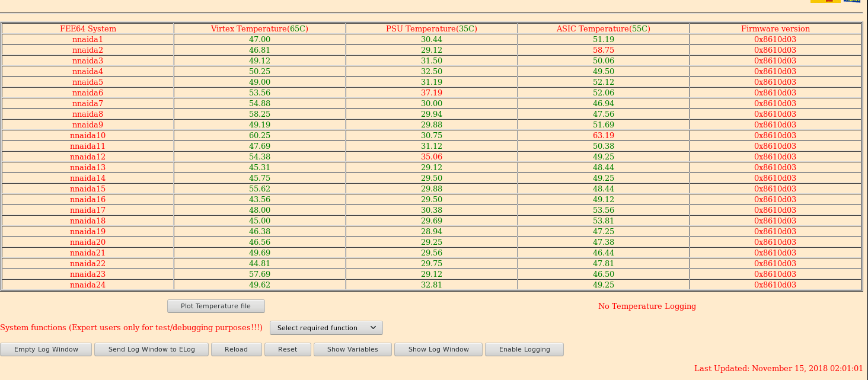The width and height of the screenshot is (868, 380).
Task: Click the nnaida1 system name
Action: (x=88, y=39)
